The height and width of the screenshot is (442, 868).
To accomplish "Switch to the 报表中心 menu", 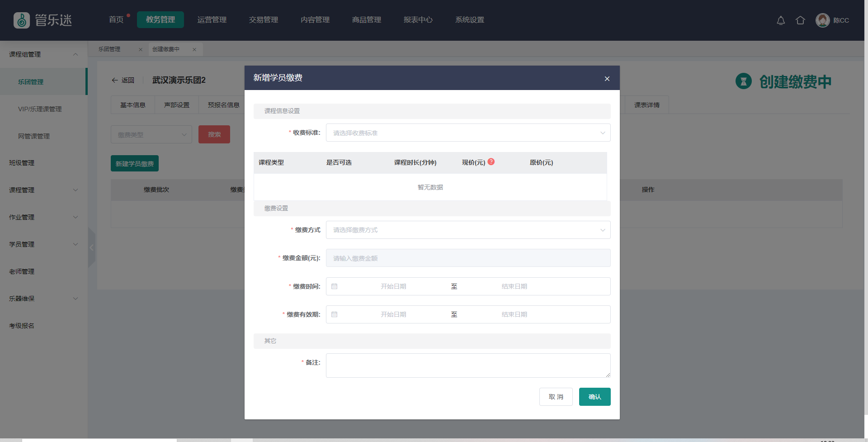I will pyautogui.click(x=418, y=20).
